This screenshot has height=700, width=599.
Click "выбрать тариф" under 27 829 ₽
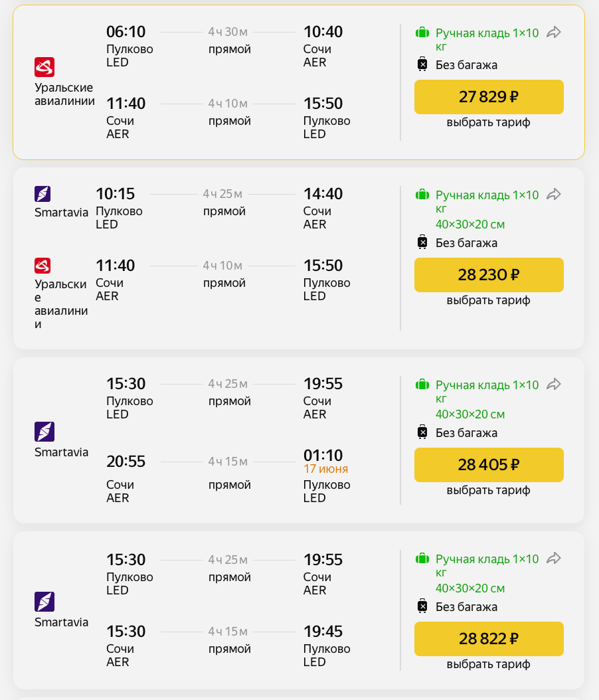(x=489, y=123)
